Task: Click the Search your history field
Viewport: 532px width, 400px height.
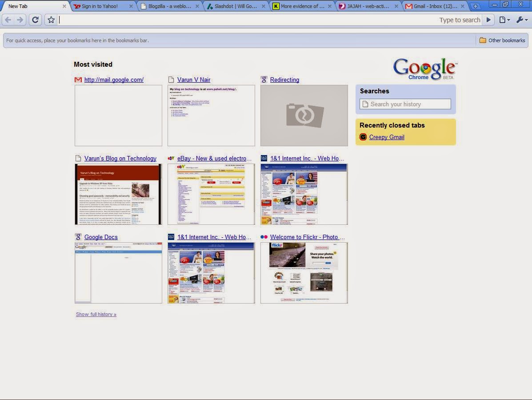Action: click(405, 104)
